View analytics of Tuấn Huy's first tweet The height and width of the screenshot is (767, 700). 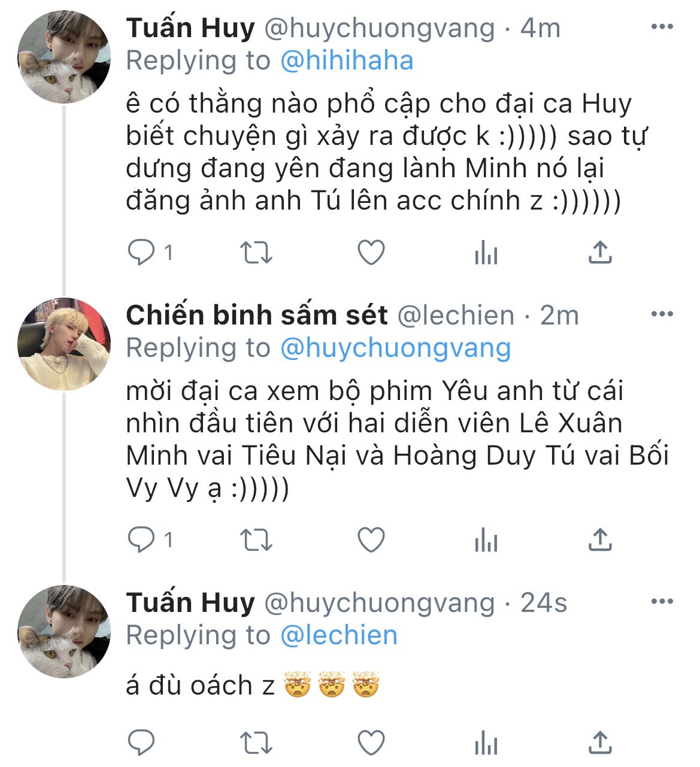[486, 254]
